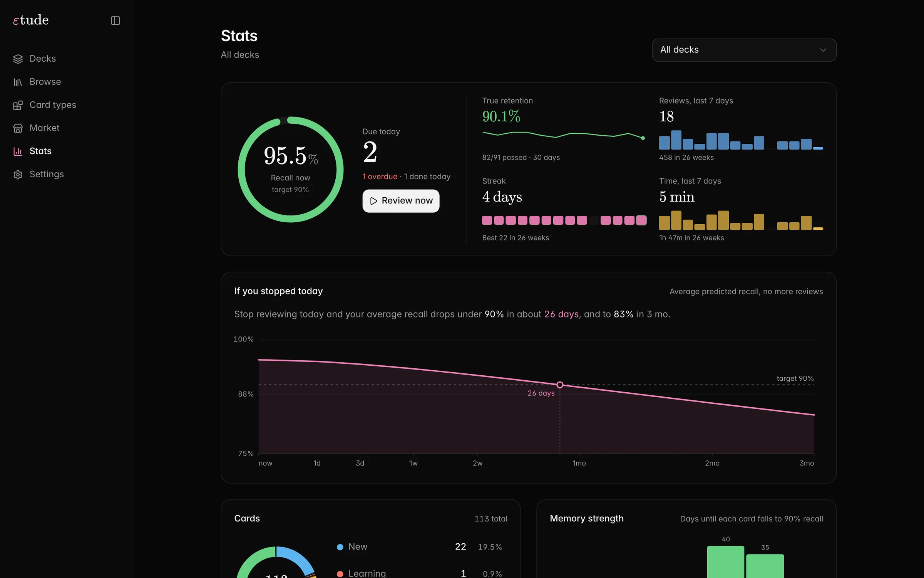924x578 pixels.
Task: Click the Due today count 2
Action: click(370, 152)
